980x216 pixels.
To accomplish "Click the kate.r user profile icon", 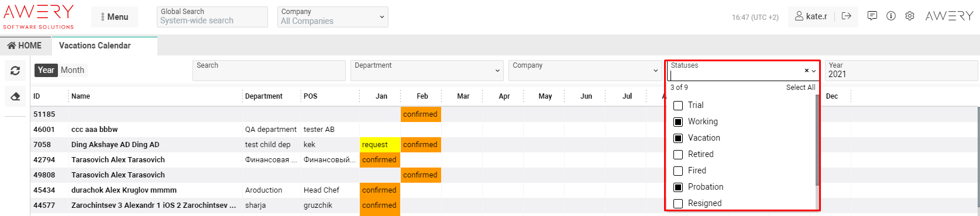I will (799, 16).
